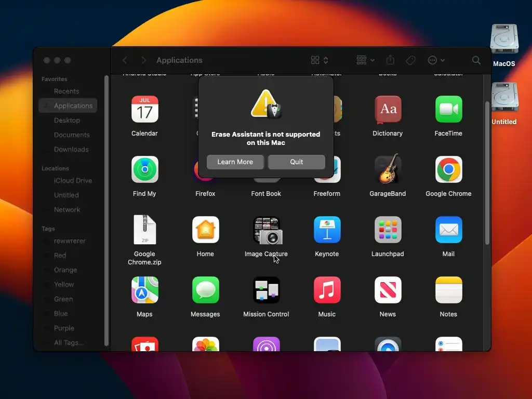Open the icon view switcher dropdown

pyautogui.click(x=320, y=60)
